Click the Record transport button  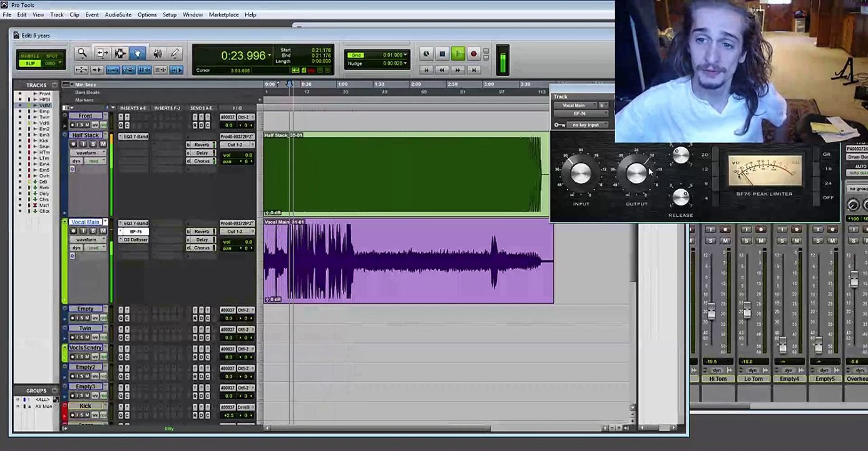tap(474, 54)
